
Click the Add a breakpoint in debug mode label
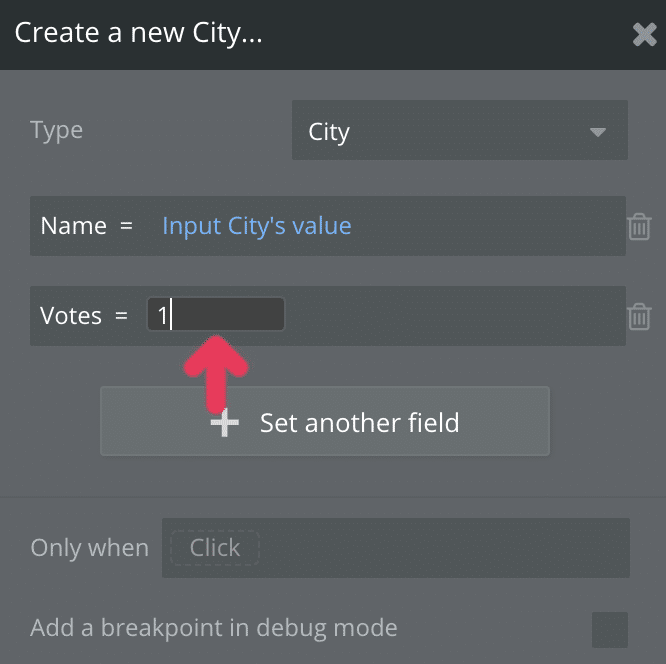(214, 629)
